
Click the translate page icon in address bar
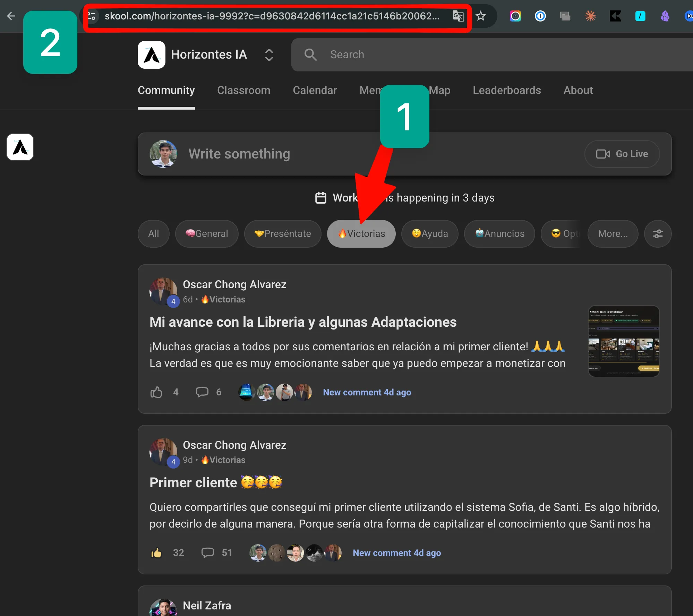458,16
